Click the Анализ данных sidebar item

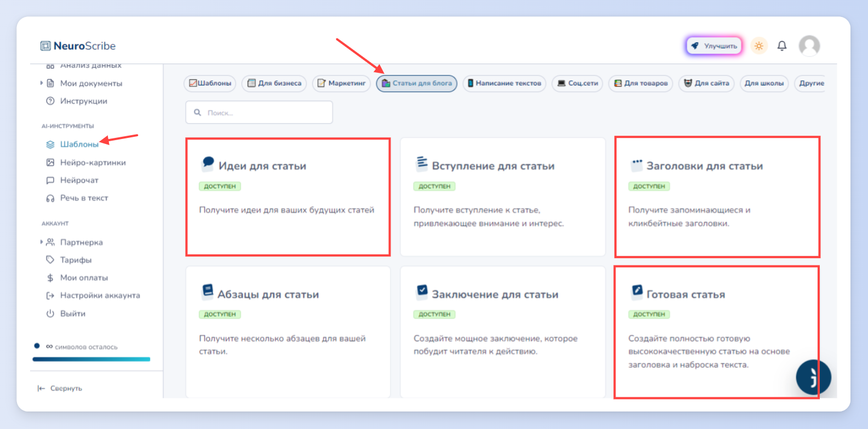[91, 66]
